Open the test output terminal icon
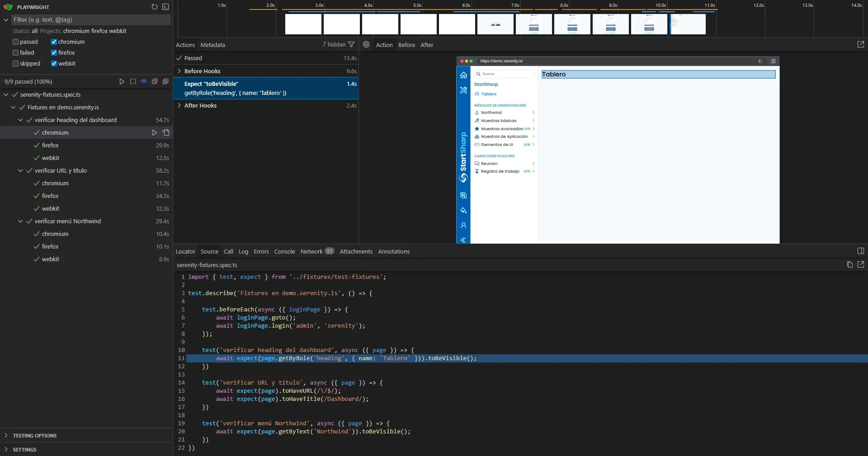868x456 pixels. (165, 7)
